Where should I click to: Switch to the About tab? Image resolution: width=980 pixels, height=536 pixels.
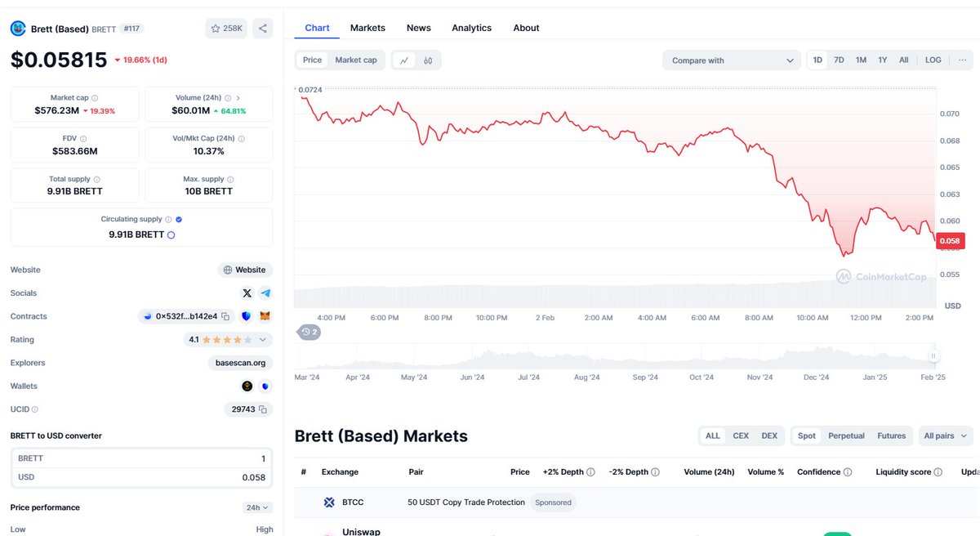click(x=526, y=28)
